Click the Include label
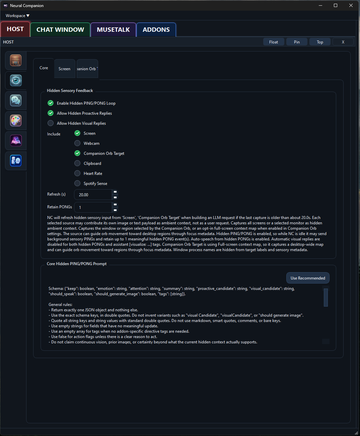The height and width of the screenshot is (436, 360). 54,134
